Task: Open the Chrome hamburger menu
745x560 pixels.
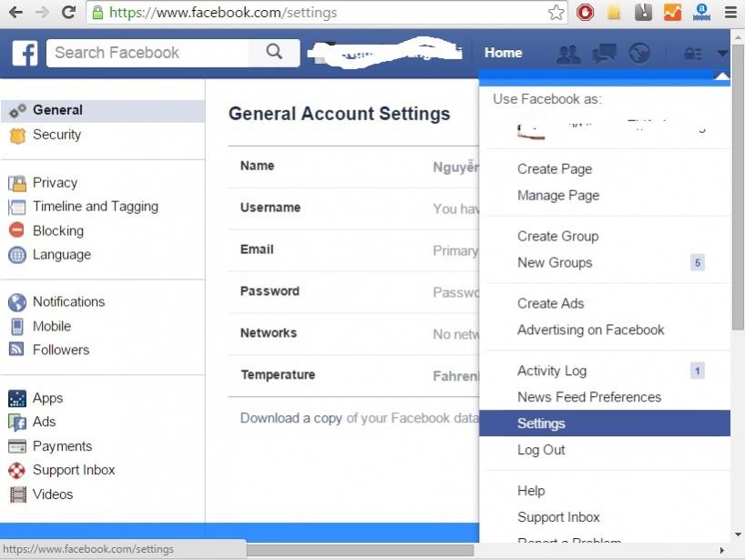Action: 730,13
